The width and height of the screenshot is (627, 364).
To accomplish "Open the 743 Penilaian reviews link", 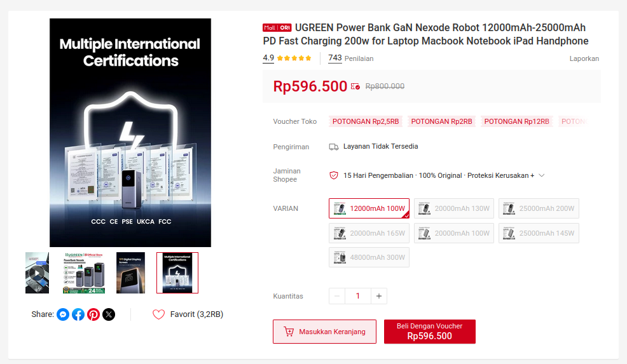I will tap(350, 58).
